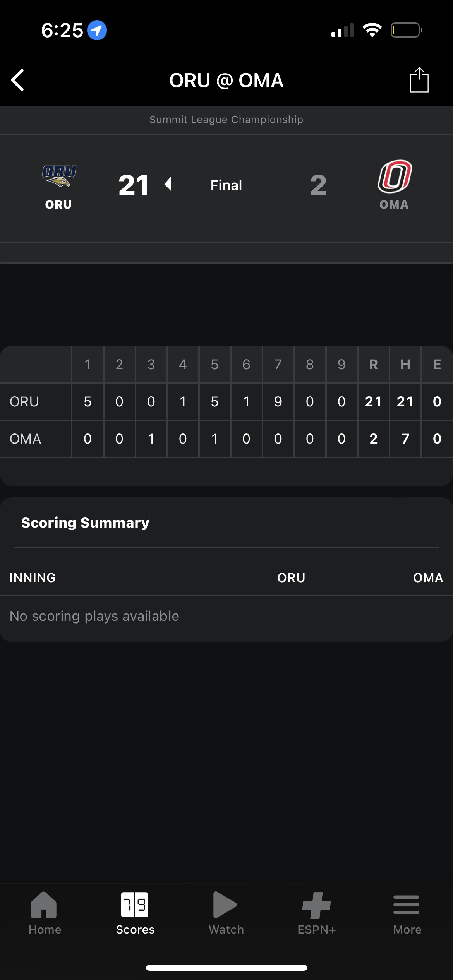Viewport: 453px width, 980px height.
Task: Tap the back arrow icon
Action: 18,80
